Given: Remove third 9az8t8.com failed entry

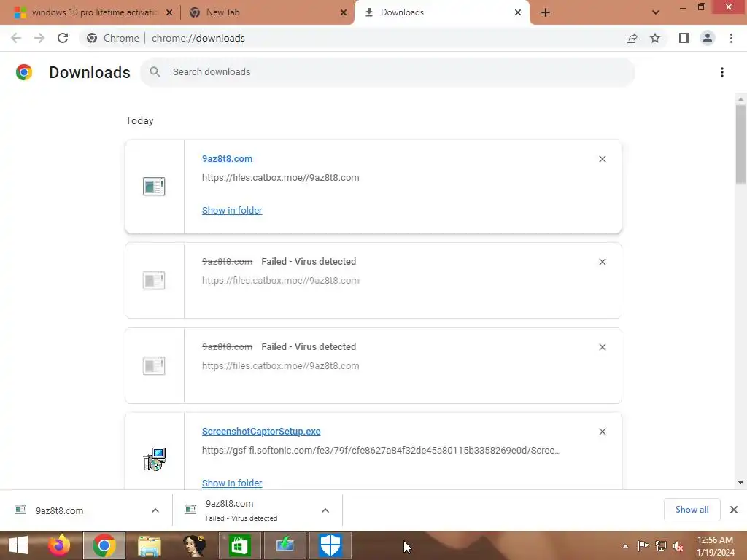Looking at the screenshot, I should pos(602,347).
